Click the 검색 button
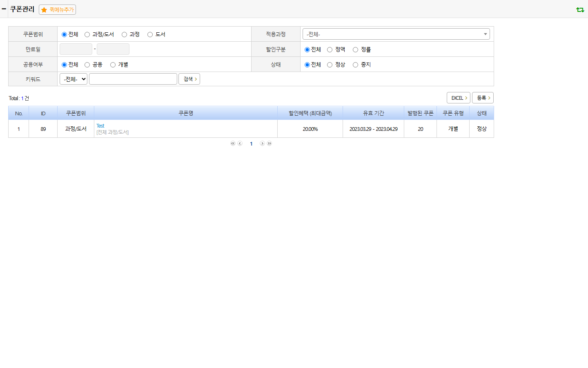The height and width of the screenshot is (368, 588). click(x=189, y=79)
